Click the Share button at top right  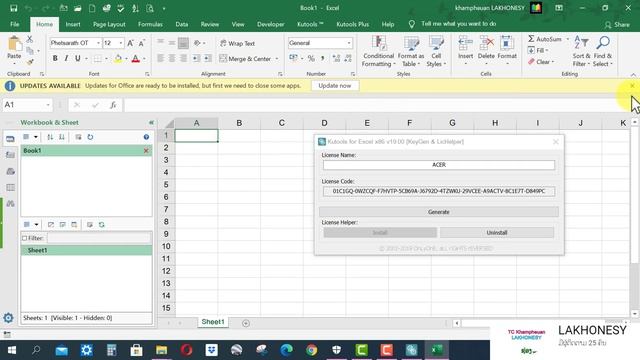(617, 24)
